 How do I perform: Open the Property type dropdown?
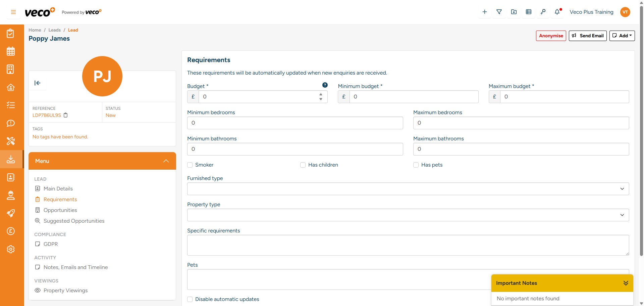(623, 215)
